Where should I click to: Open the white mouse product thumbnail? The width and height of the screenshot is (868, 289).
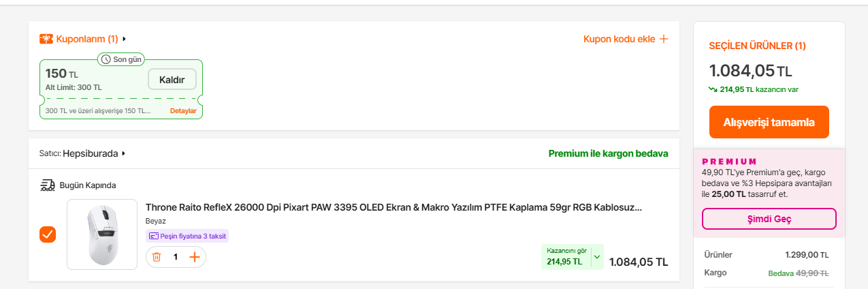pyautogui.click(x=102, y=234)
